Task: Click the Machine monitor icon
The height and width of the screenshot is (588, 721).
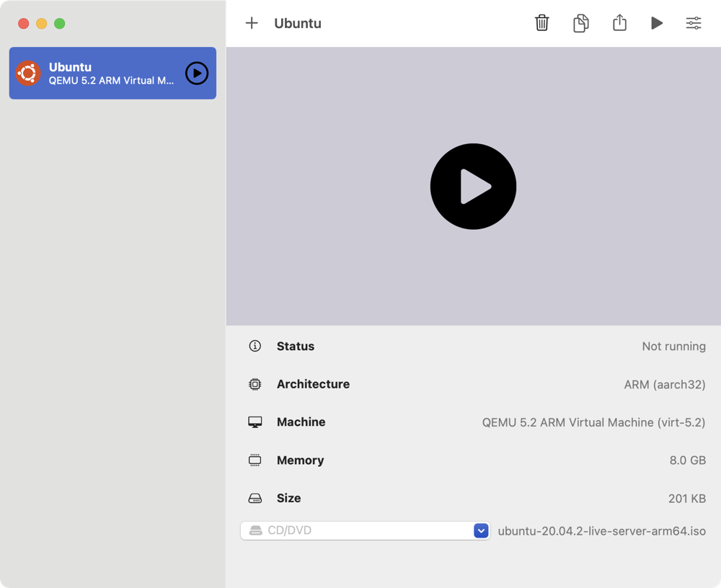Action: (255, 422)
